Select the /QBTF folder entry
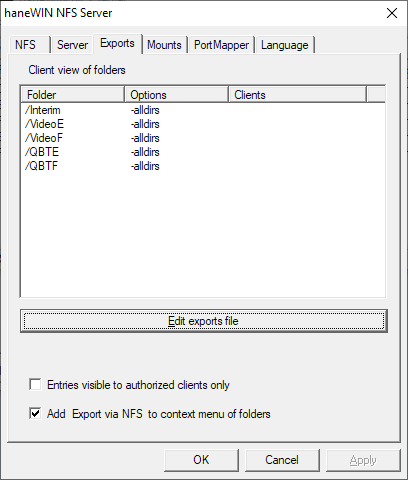The image size is (408, 480). point(42,166)
